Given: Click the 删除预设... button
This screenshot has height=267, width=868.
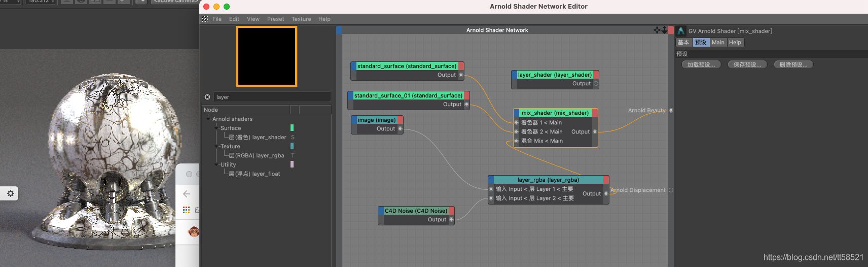Looking at the screenshot, I should 793,64.
